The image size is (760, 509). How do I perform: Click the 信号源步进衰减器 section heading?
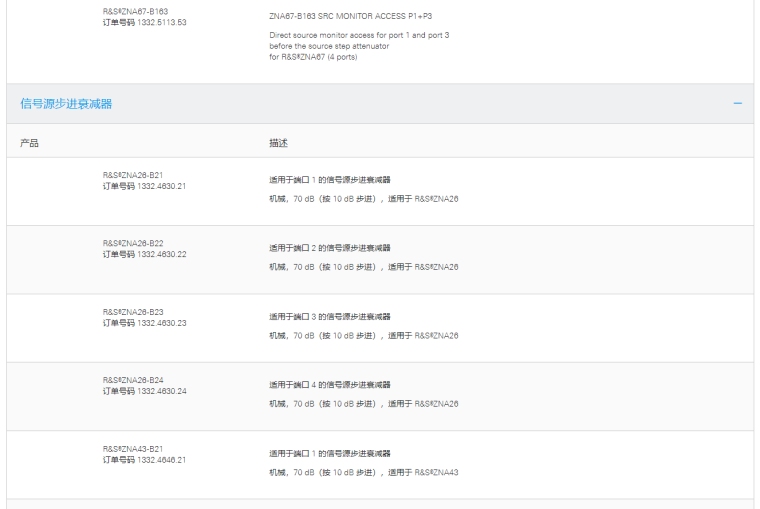(66, 104)
